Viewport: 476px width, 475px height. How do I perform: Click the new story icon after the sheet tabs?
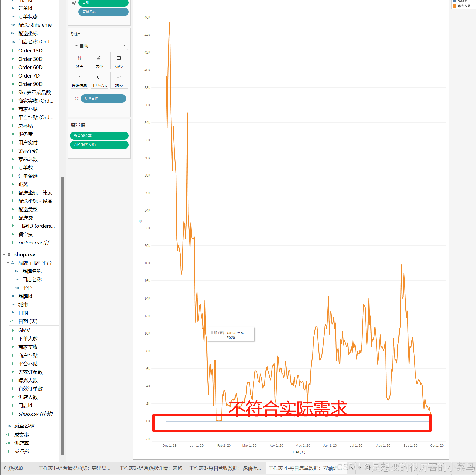click(369, 468)
